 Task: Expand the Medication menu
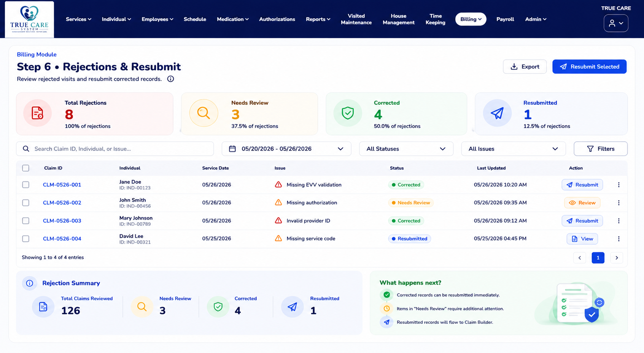pos(232,19)
